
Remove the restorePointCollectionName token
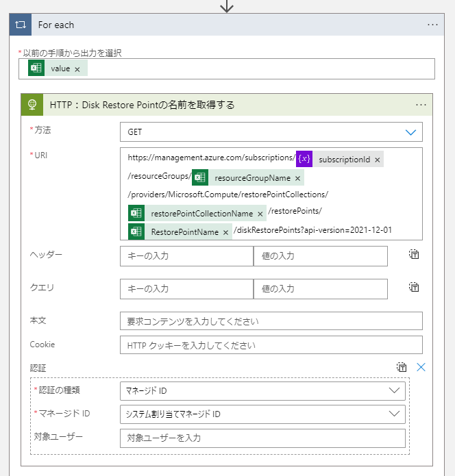coord(260,214)
